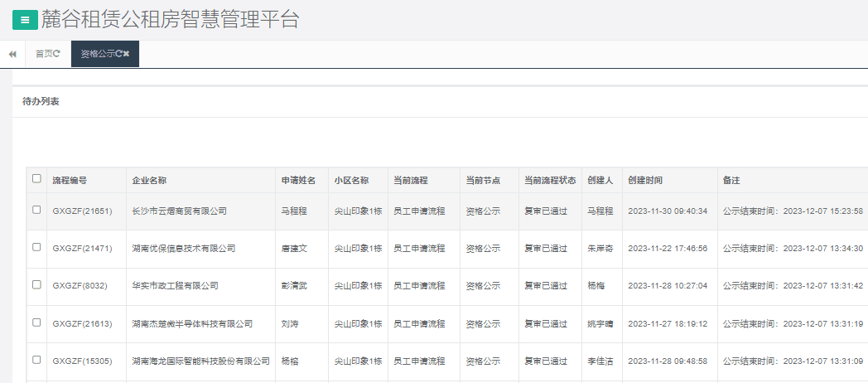
Task: Enable checkbox for GXGZF(21613) row
Action: click(36, 322)
